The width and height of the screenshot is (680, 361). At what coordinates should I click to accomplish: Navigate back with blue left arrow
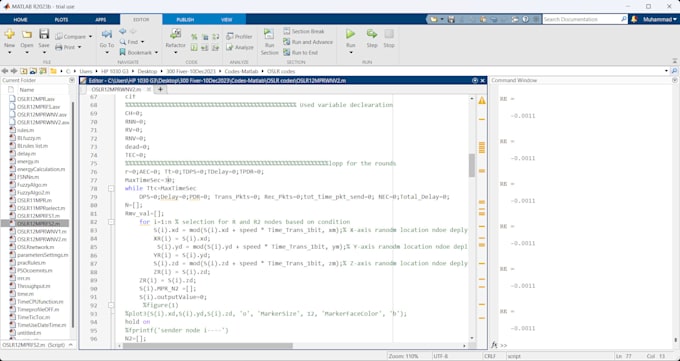point(123,31)
